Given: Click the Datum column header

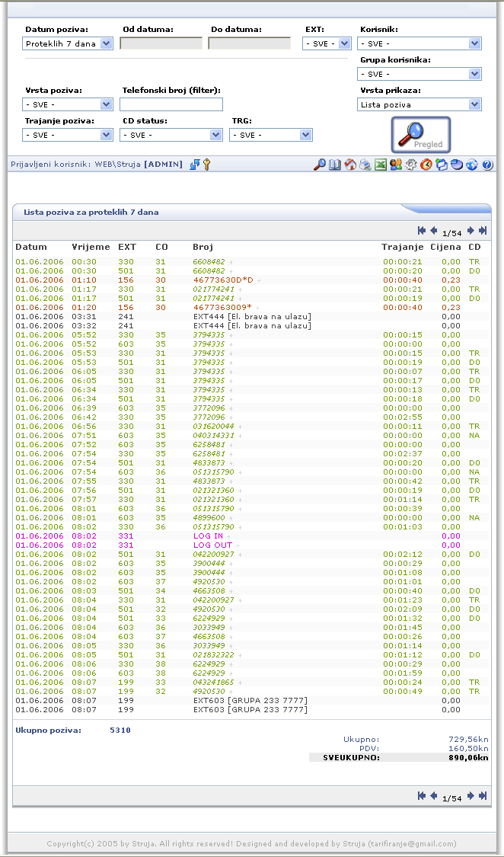Looking at the screenshot, I should click(31, 247).
